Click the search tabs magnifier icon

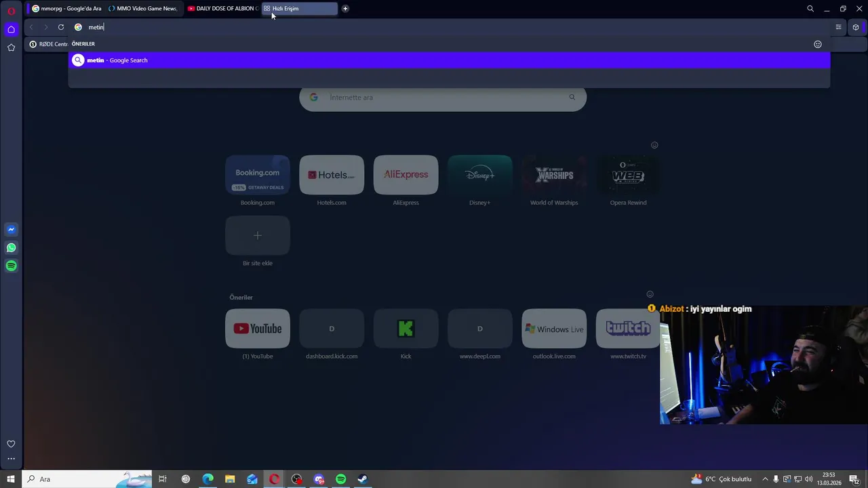click(x=810, y=8)
